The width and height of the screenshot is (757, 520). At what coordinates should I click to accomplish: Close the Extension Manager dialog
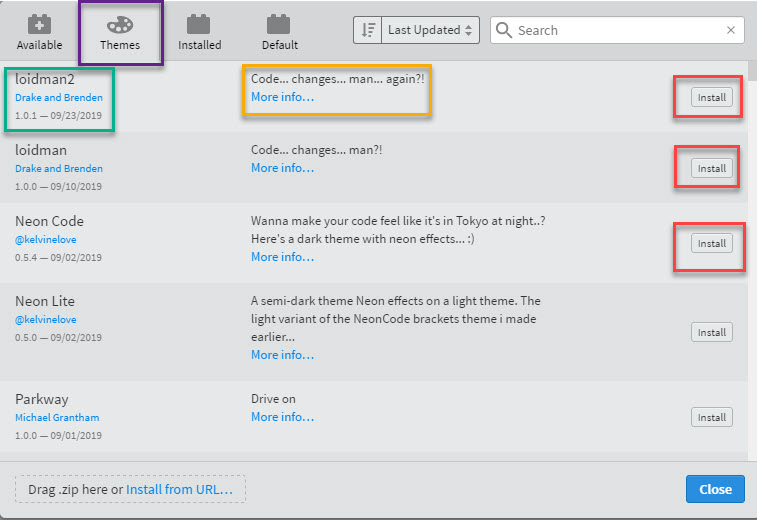click(715, 489)
